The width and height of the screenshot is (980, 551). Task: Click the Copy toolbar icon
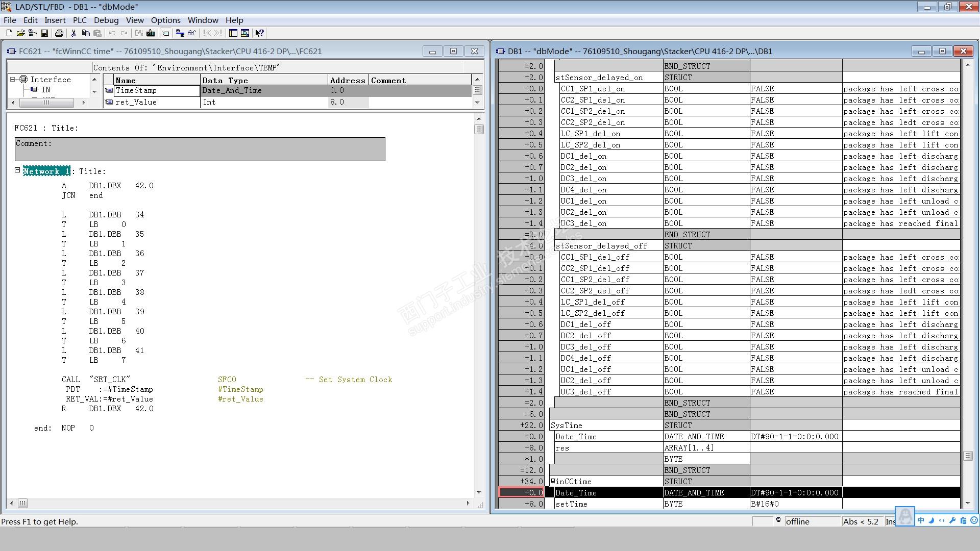pos(86,33)
